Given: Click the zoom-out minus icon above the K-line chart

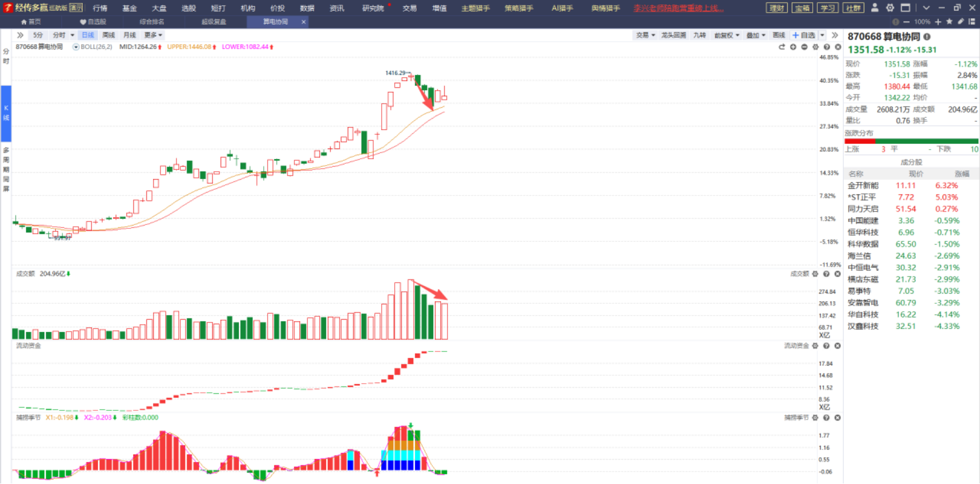Looking at the screenshot, I should (804, 47).
